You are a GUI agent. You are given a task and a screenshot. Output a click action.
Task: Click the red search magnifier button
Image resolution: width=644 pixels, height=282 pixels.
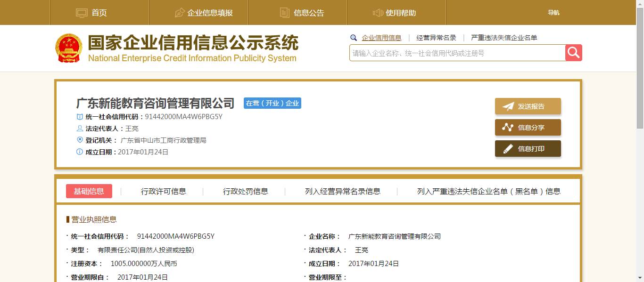point(574,53)
